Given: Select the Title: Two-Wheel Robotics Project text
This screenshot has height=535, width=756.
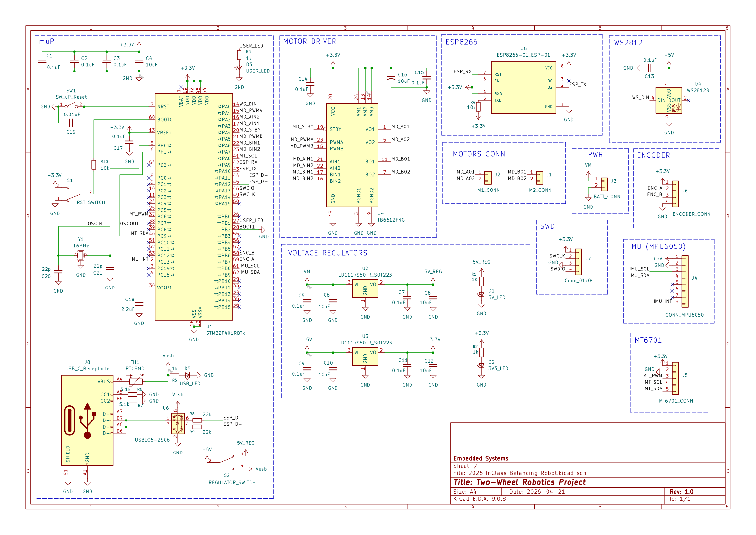Looking at the screenshot, I should pyautogui.click(x=520, y=482).
